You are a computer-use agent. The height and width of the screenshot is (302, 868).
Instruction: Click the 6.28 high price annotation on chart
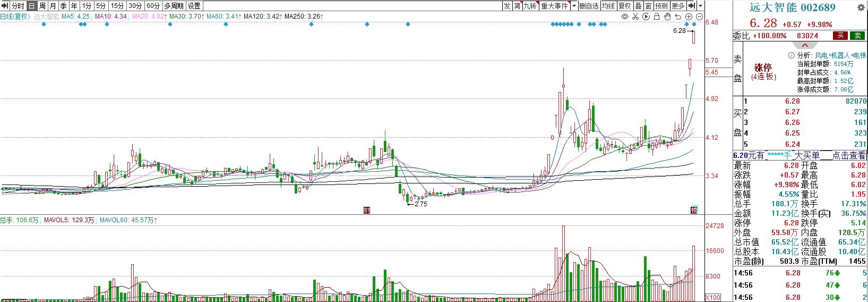[679, 31]
